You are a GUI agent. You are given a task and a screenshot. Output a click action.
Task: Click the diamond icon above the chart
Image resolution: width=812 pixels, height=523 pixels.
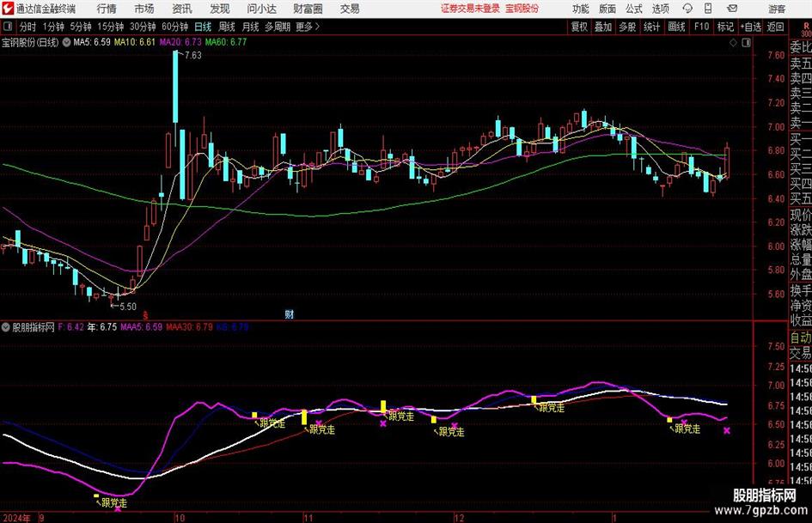click(x=733, y=43)
